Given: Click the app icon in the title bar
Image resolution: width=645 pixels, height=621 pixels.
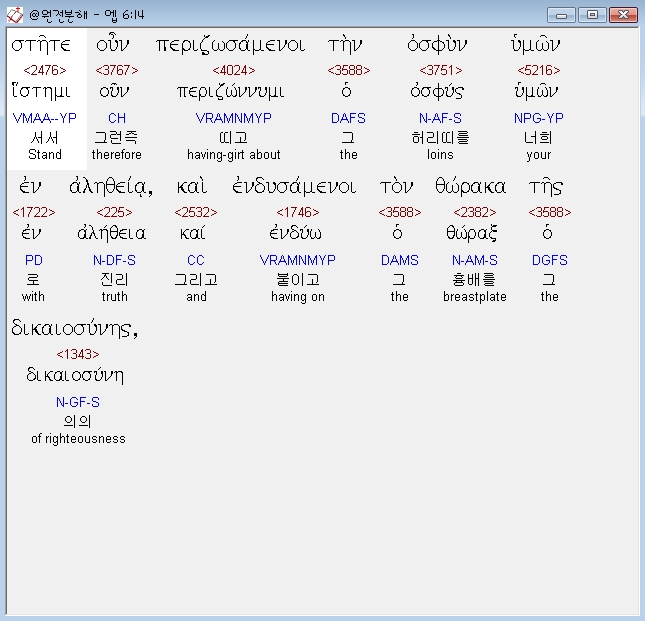Looking at the screenshot, I should 15,15.
